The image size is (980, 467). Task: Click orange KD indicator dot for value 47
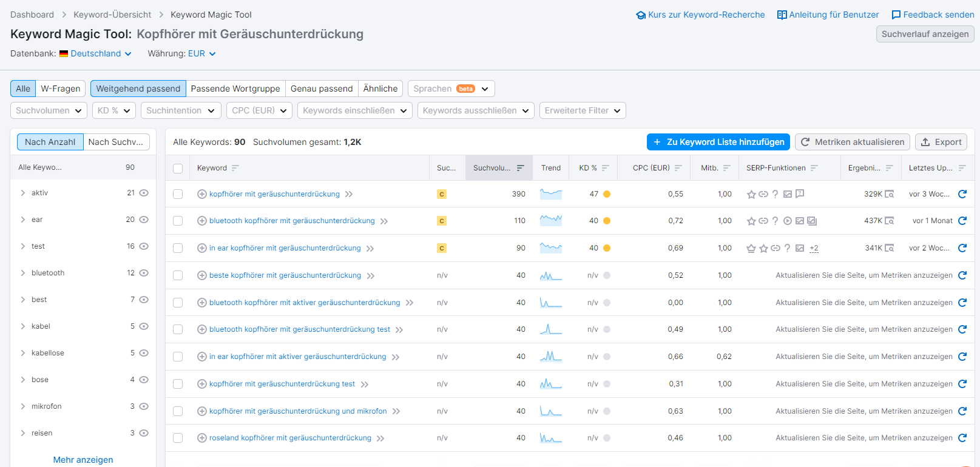[x=607, y=194]
